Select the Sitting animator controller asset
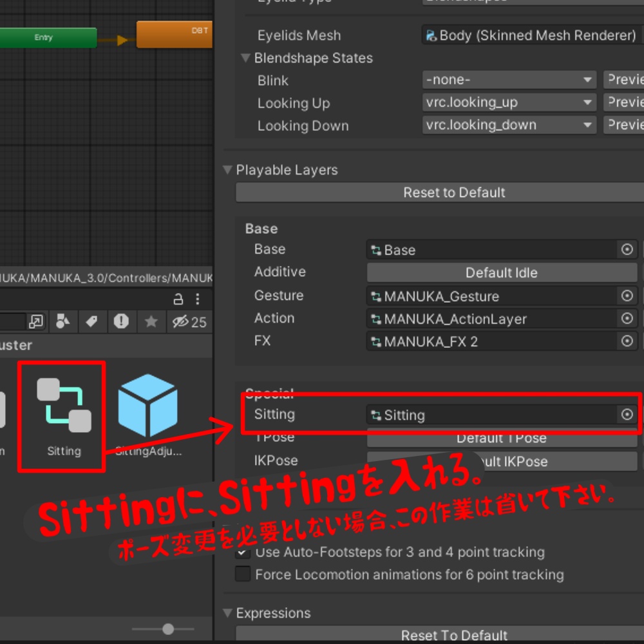 click(x=64, y=416)
